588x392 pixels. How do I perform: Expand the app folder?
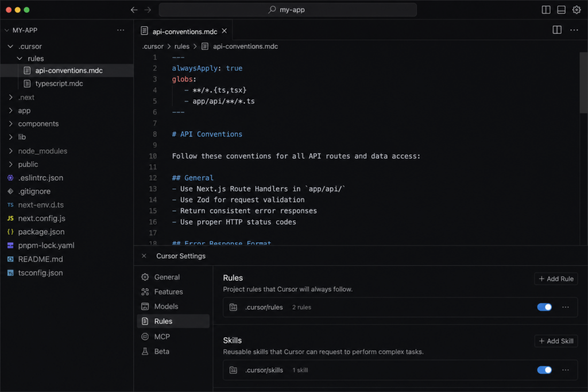[10, 111]
